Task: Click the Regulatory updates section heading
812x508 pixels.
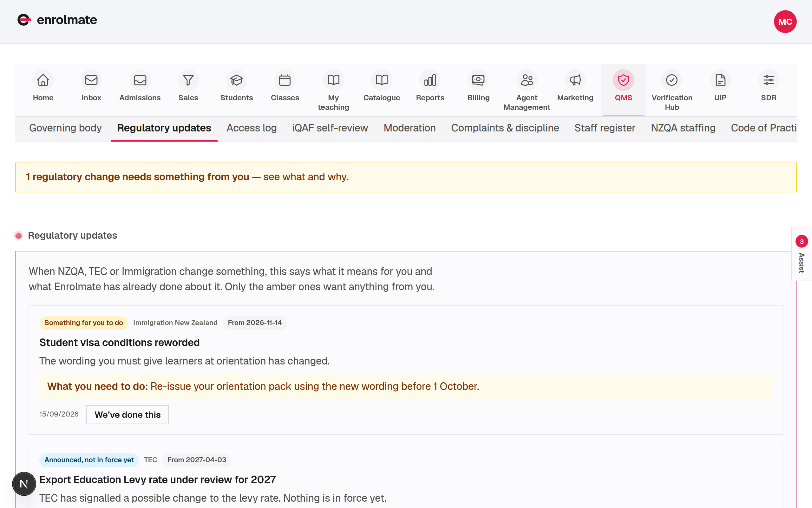Action: pyautogui.click(x=72, y=236)
